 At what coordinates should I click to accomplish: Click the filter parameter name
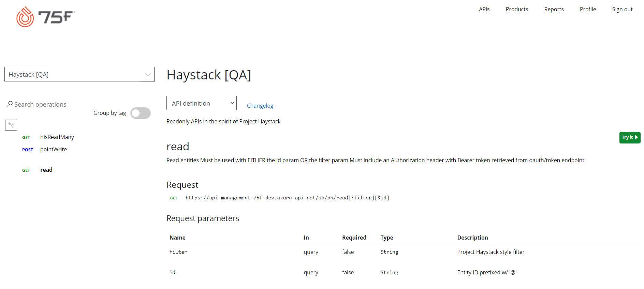pos(178,252)
